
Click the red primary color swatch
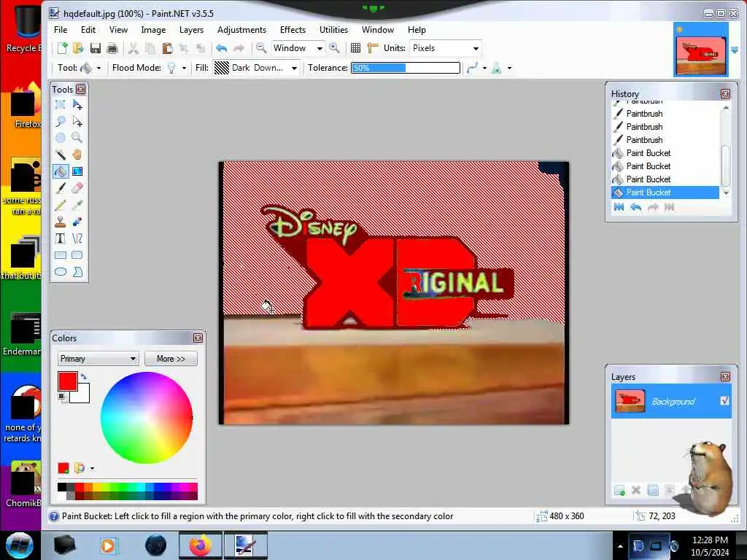click(x=68, y=381)
